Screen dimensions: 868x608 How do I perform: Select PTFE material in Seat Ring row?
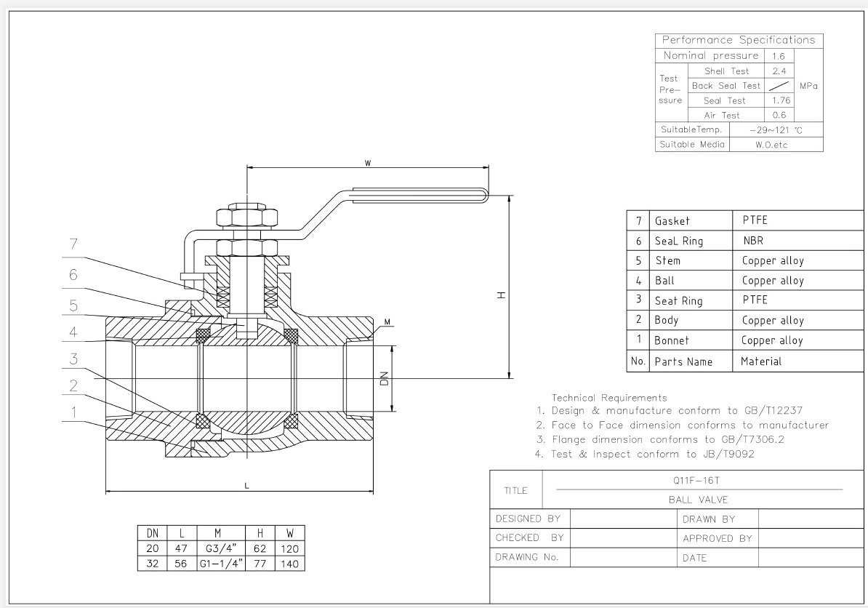click(x=755, y=300)
